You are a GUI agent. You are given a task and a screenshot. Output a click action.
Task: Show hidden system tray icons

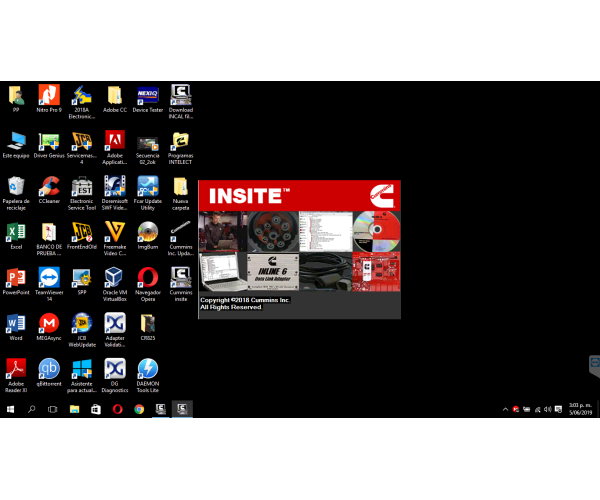[505, 409]
